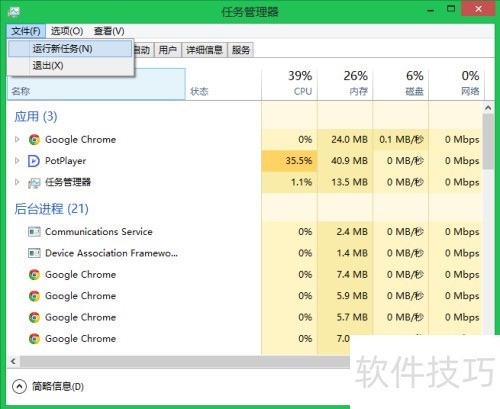Screen dimensions: 500x409
Task: Expand the Google Chrome app entry
Action: [17, 139]
